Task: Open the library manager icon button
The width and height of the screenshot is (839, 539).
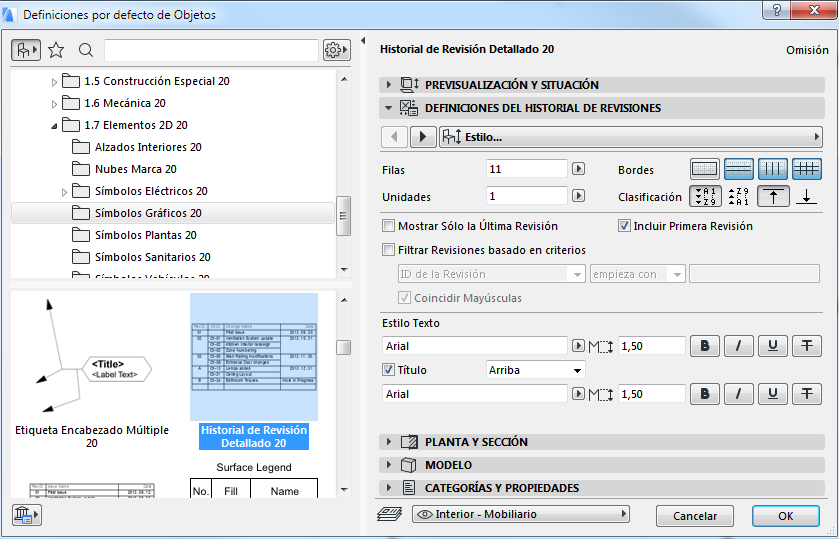Action: pos(26,515)
